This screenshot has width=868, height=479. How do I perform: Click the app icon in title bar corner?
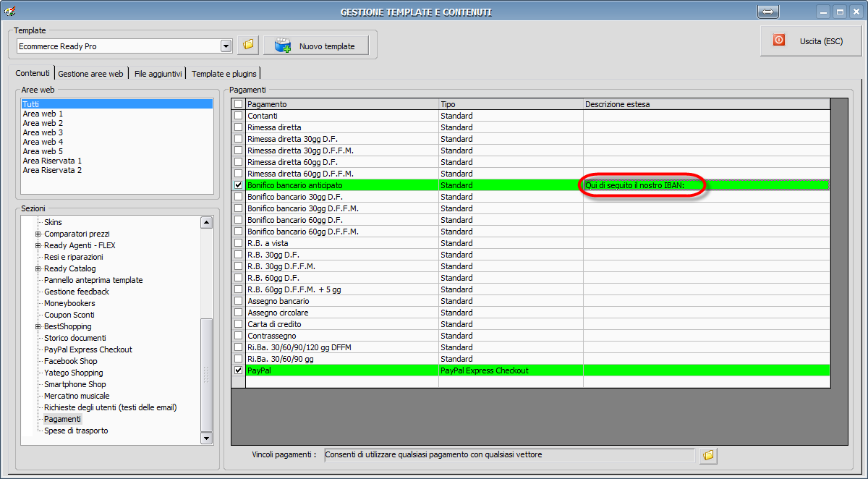(x=10, y=11)
